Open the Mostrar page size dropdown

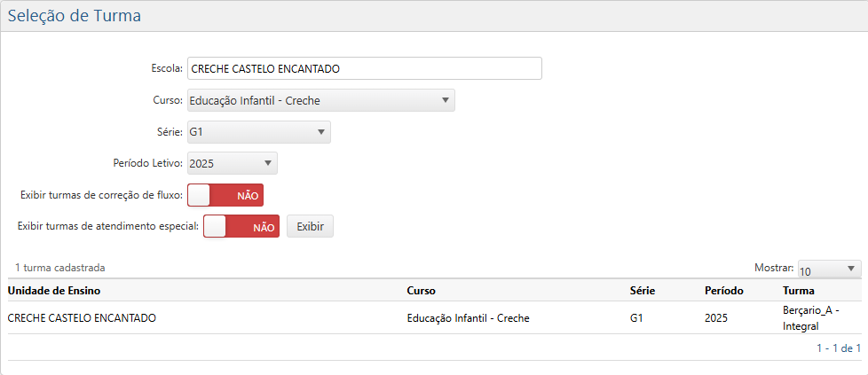pos(829,270)
